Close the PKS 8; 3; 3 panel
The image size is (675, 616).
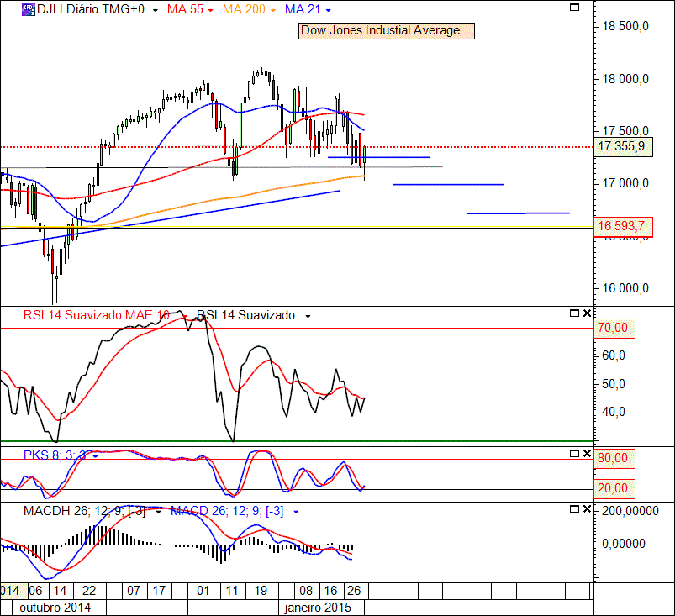587,454
